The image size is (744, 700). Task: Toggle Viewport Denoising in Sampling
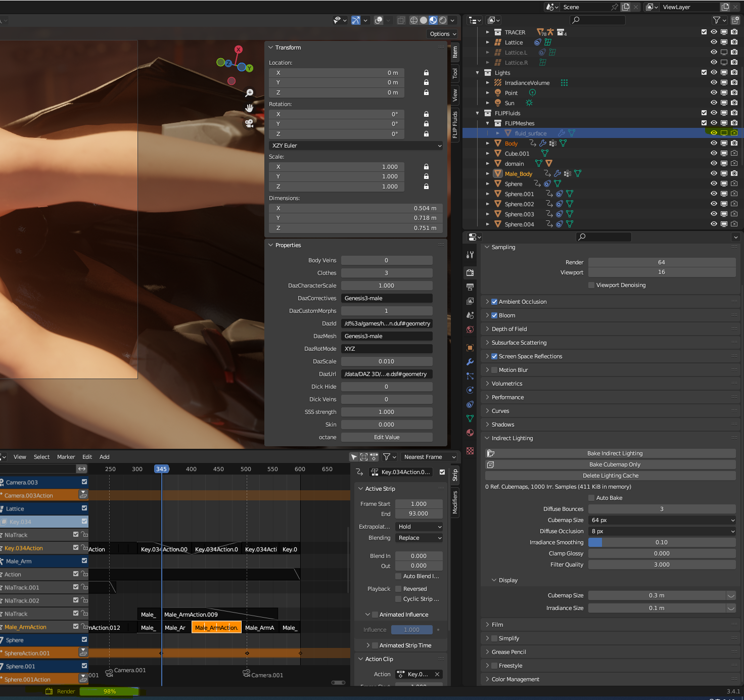591,285
